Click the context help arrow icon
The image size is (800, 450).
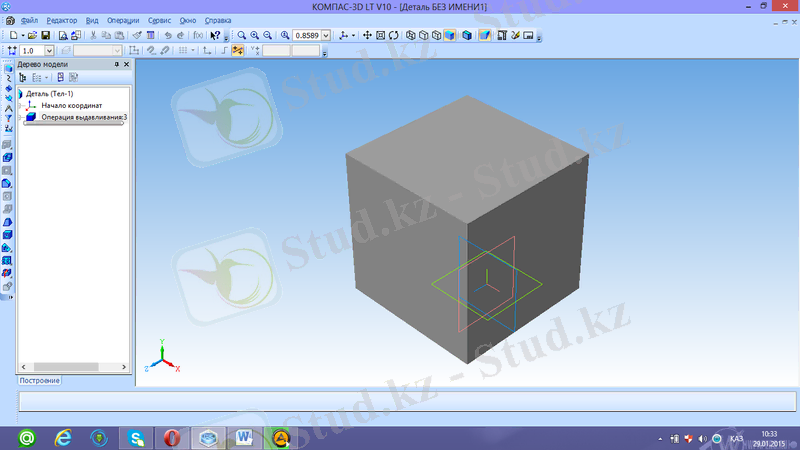coord(214,35)
